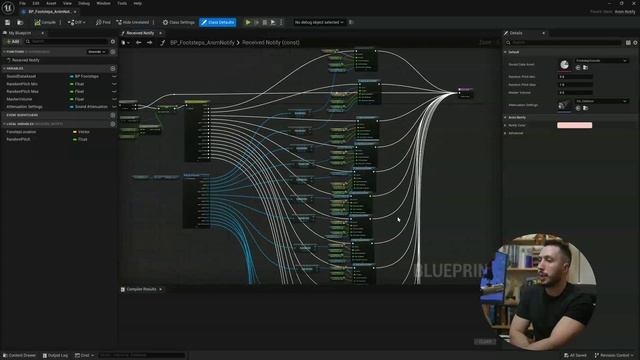Toggle visibility eye for MasterVolume variable
640x360 pixels.
coord(114,99)
